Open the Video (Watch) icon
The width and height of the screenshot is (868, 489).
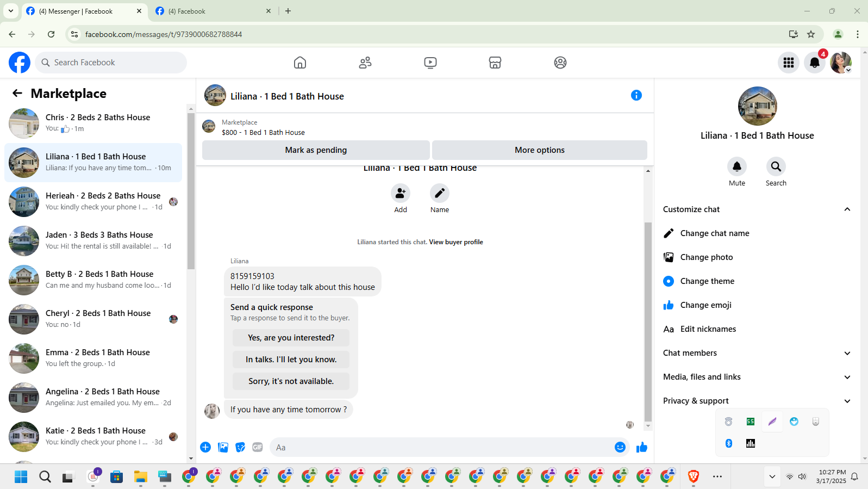click(430, 63)
